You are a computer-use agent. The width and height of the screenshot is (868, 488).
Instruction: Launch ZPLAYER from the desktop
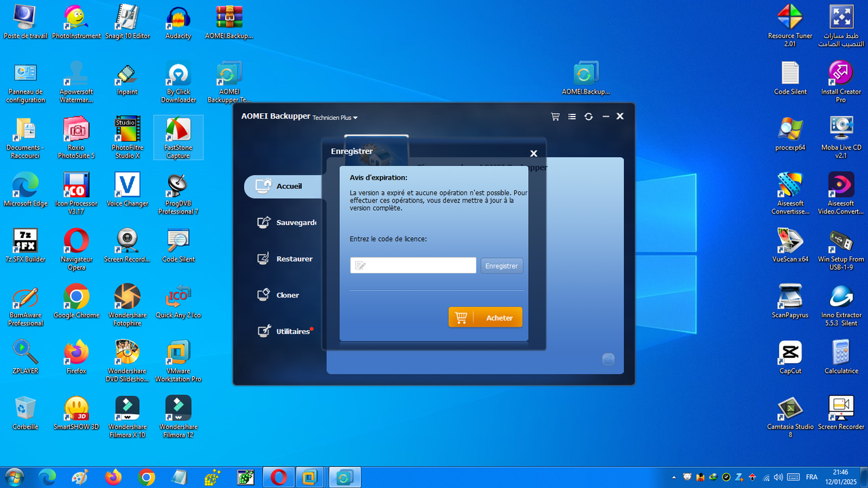click(x=25, y=357)
